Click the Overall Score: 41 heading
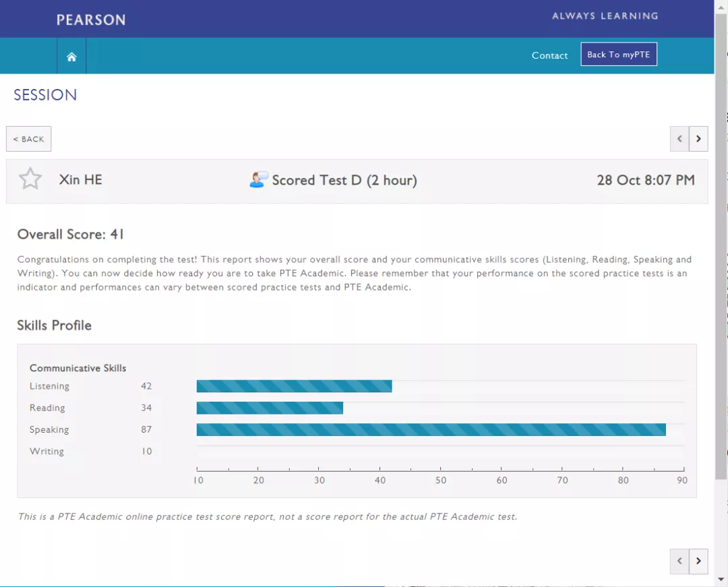 (x=71, y=235)
